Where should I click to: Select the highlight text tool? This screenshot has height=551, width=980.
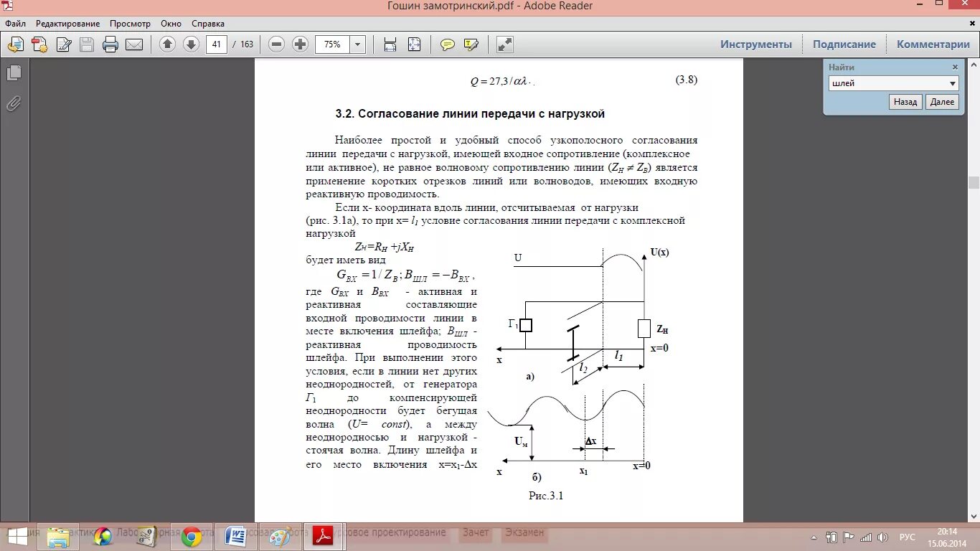(x=471, y=44)
